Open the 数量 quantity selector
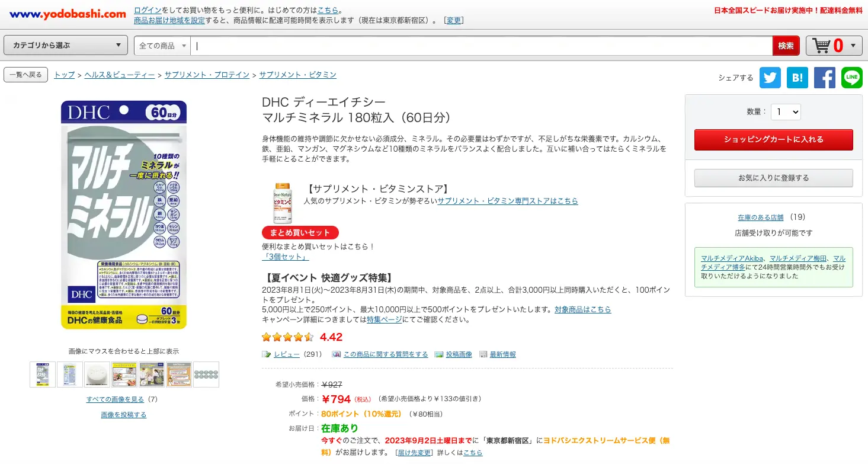 tap(786, 111)
